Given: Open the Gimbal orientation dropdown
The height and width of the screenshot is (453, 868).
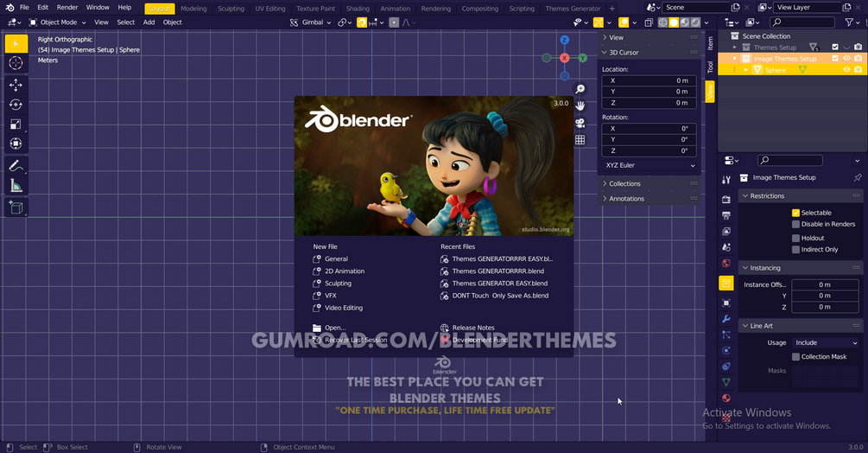Looking at the screenshot, I should [311, 22].
